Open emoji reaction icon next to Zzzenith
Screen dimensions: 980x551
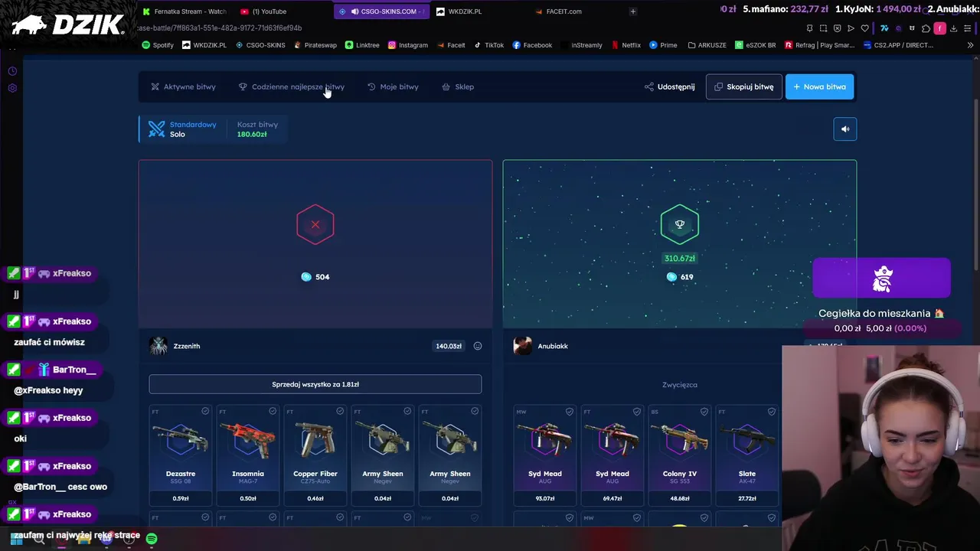point(478,346)
